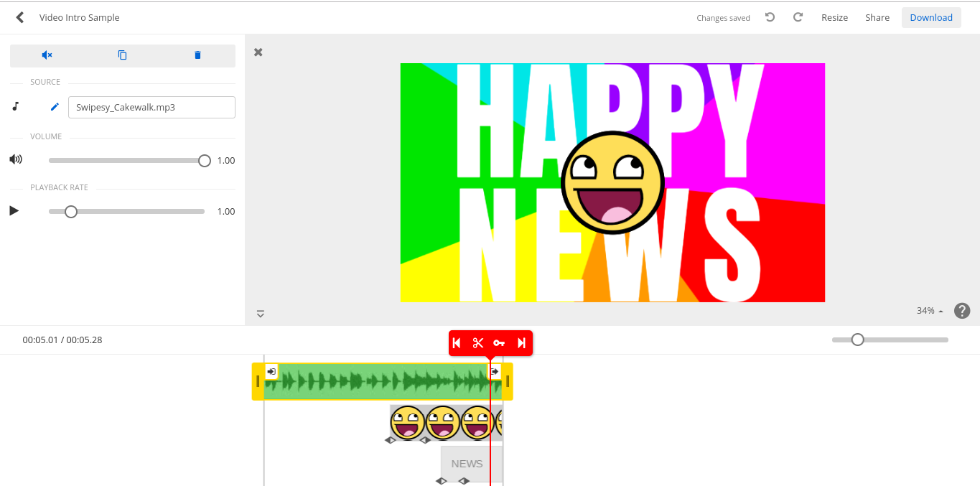The image size is (980, 486).
Task: Go back using the arrow beside Video Intro Sample
Action: 20,17
